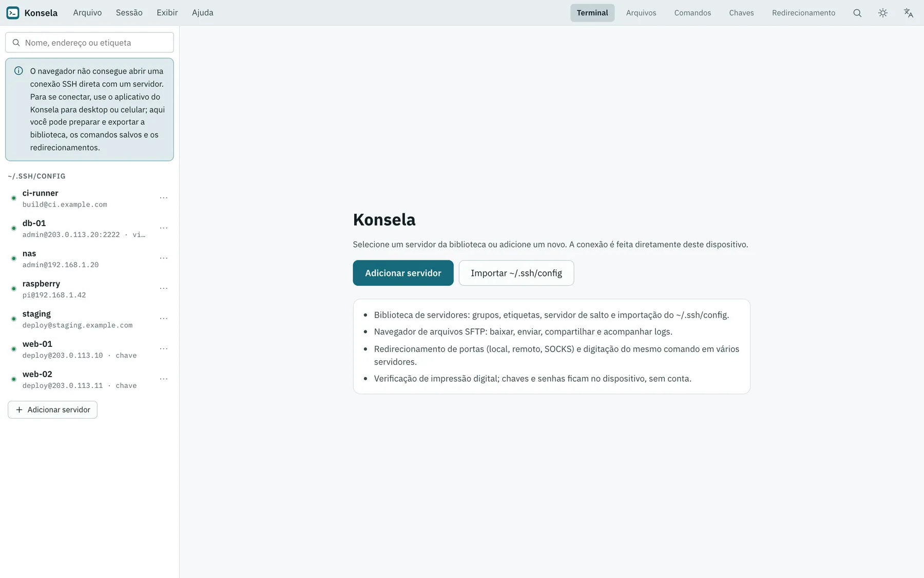Viewport: 924px width, 578px height.
Task: Click the status dot beside ci-runner
Action: click(14, 198)
